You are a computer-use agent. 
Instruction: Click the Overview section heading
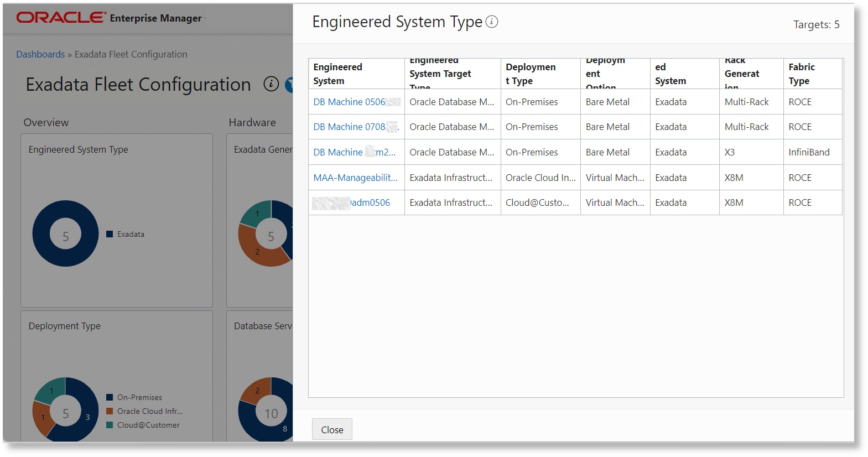point(46,122)
